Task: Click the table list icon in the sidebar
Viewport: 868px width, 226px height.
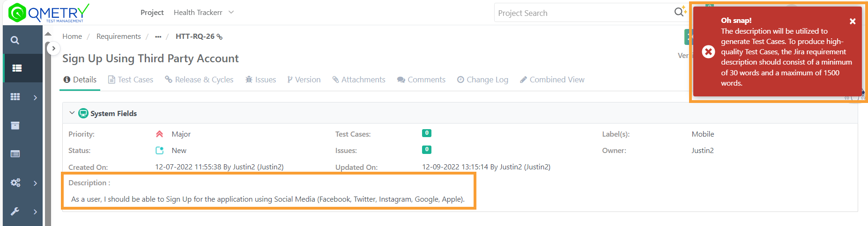Action: [x=15, y=154]
